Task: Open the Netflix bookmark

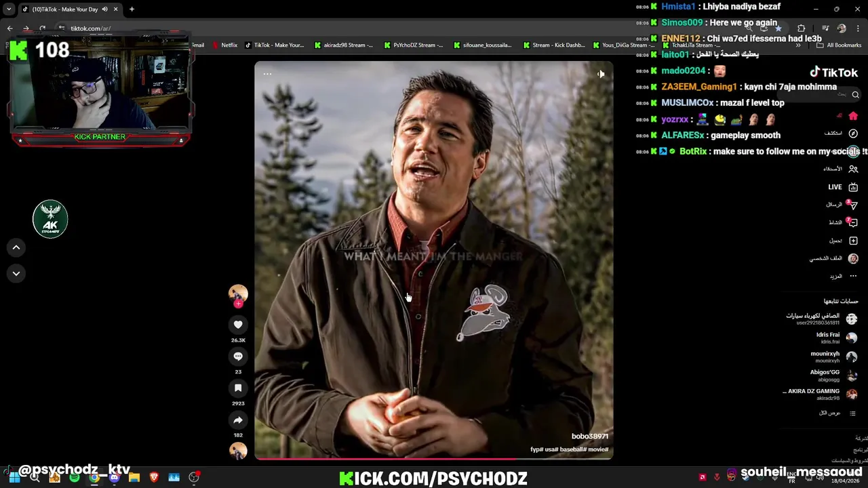Action: 224,45
